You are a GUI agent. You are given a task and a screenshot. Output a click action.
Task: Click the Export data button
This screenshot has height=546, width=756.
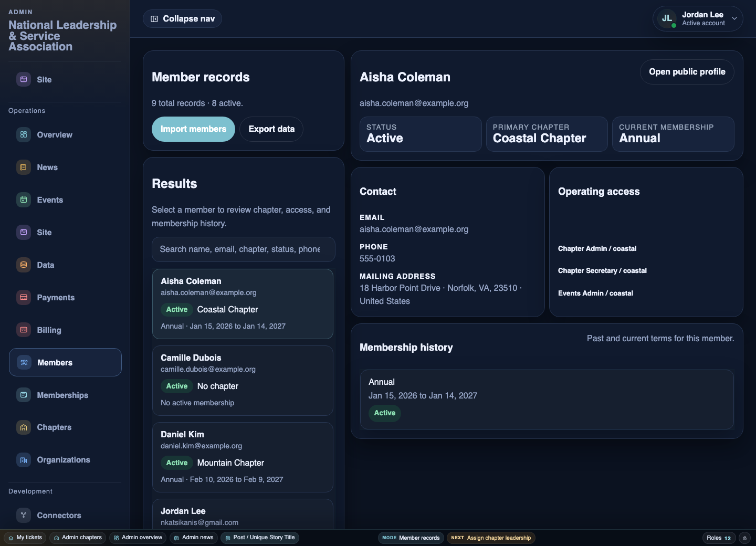point(271,129)
